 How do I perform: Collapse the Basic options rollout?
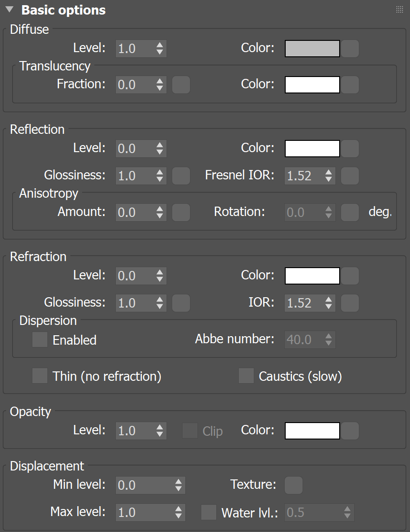tap(9, 10)
